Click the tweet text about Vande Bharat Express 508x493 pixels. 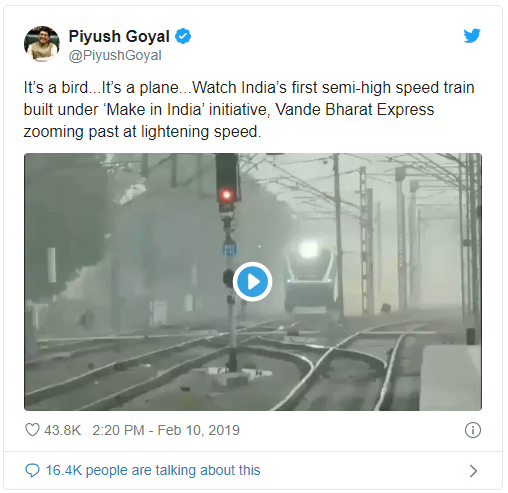click(x=249, y=110)
